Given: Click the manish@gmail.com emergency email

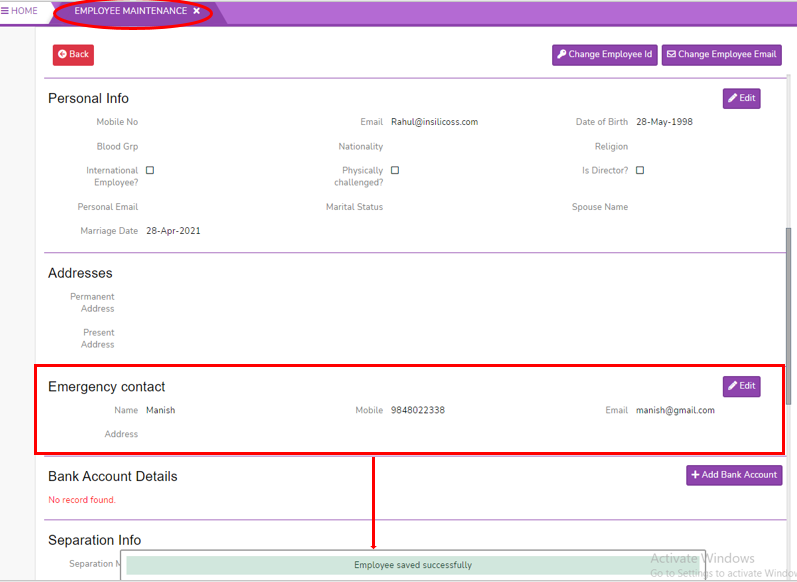Looking at the screenshot, I should point(675,410).
